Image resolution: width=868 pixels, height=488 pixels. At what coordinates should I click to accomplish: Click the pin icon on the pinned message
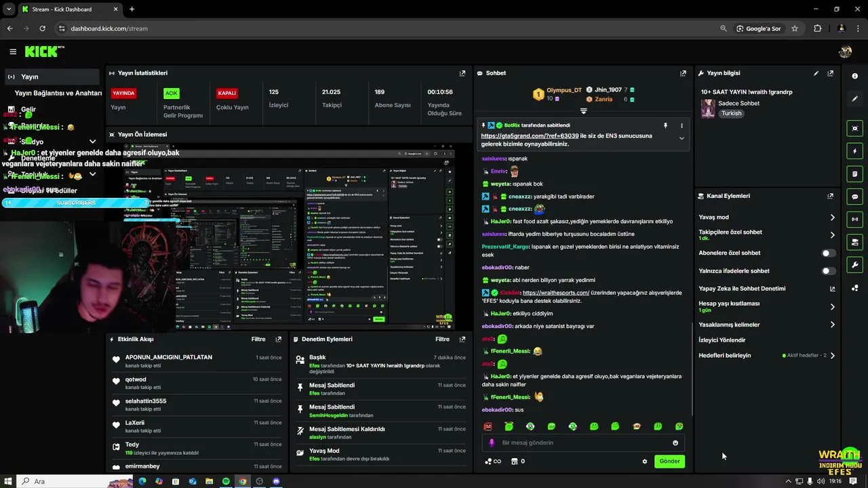(x=665, y=125)
